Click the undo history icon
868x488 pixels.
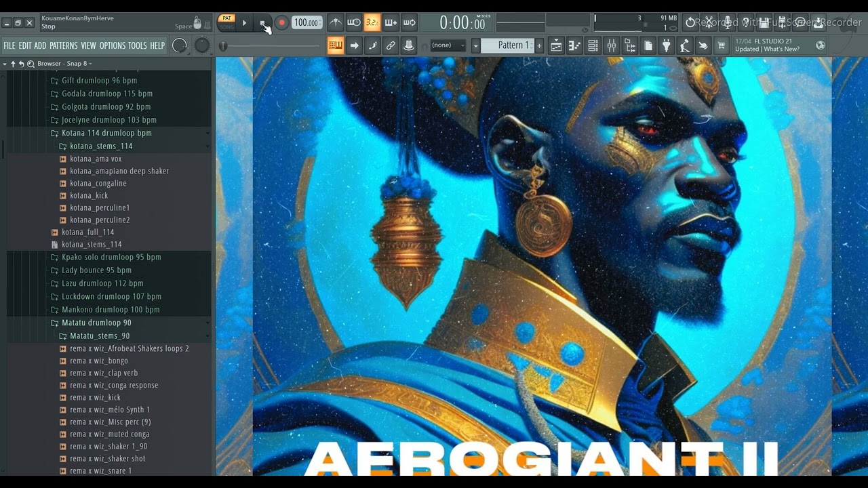pyautogui.click(x=690, y=22)
